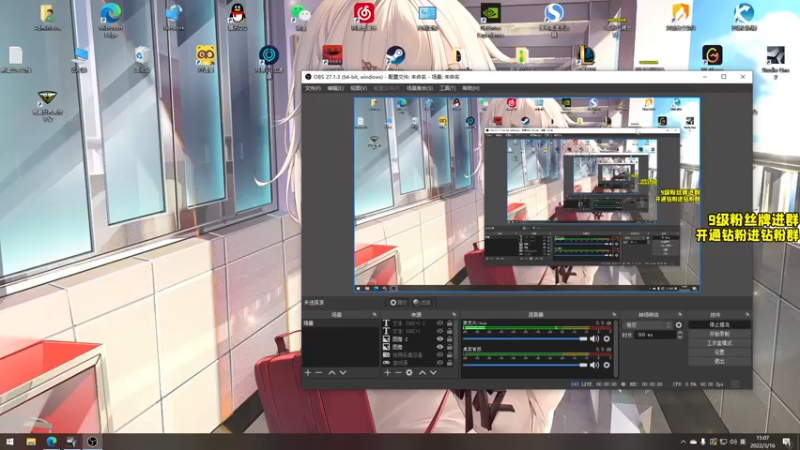The width and height of the screenshot is (800, 450).
Task: Remove selected source with minus icon
Action: [398, 373]
